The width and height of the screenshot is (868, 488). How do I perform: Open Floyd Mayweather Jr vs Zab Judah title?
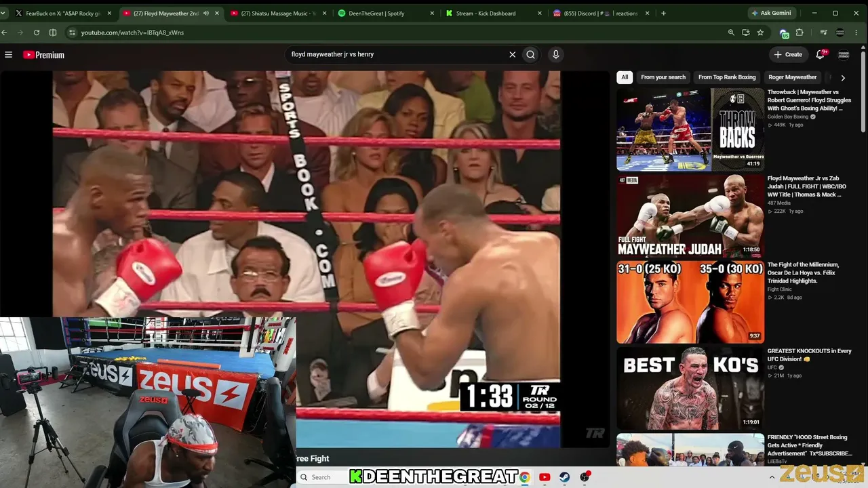808,186
